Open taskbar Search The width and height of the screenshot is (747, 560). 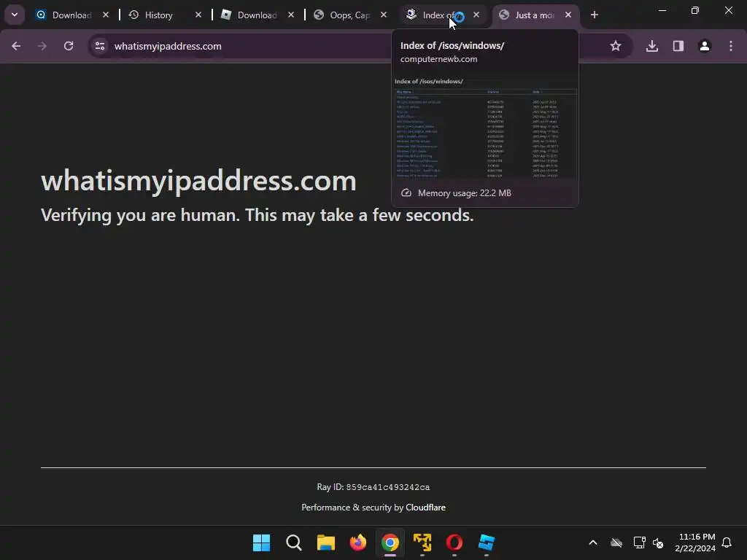tap(294, 542)
